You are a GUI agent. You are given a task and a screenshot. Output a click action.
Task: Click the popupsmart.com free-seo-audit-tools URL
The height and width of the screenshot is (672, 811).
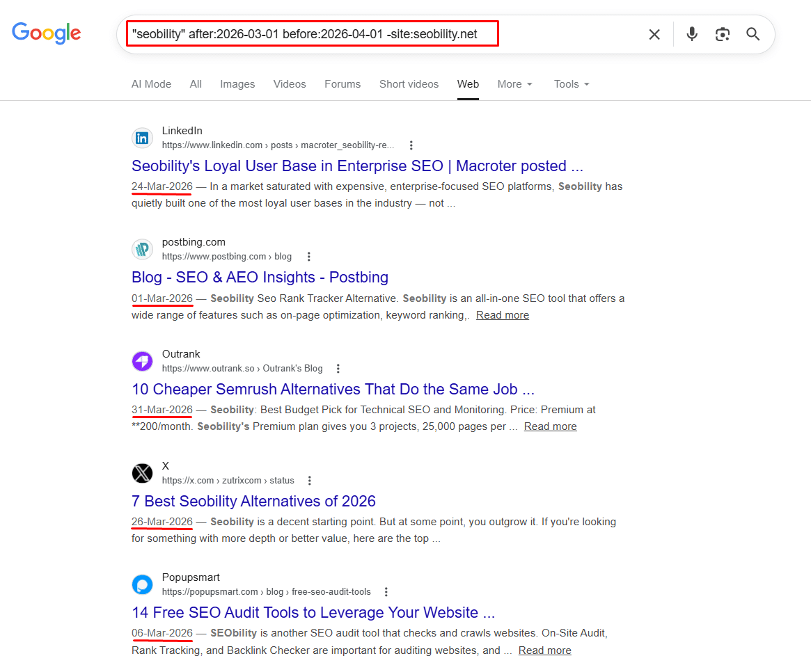[267, 592]
